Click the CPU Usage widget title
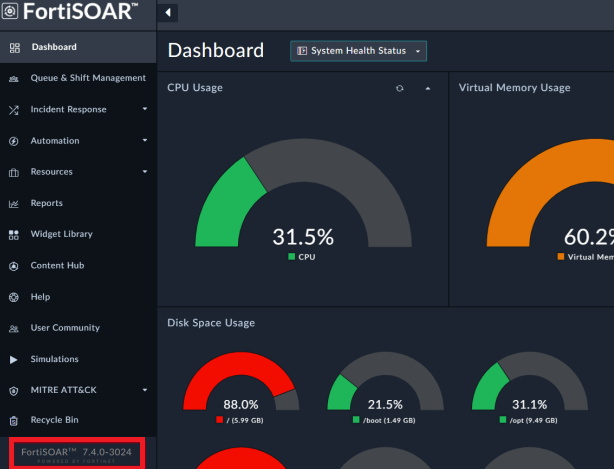Image resolution: width=614 pixels, height=469 pixels. coord(195,88)
